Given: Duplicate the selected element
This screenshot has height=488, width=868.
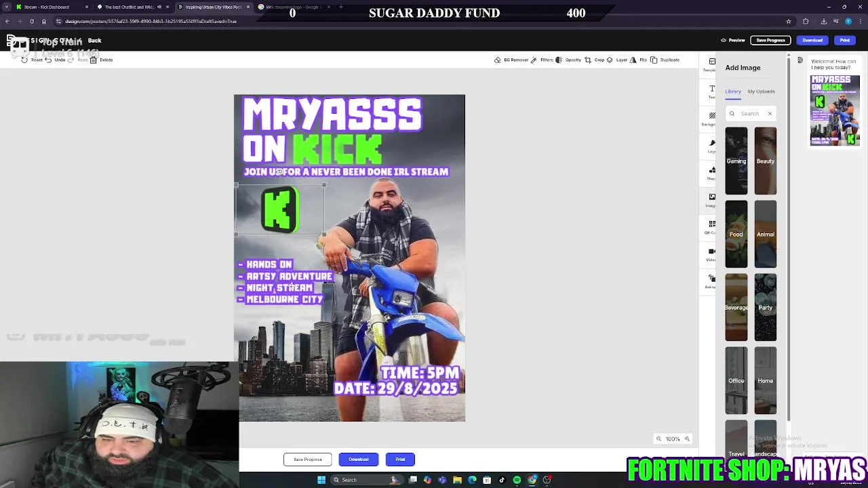Looking at the screenshot, I should pos(665,60).
